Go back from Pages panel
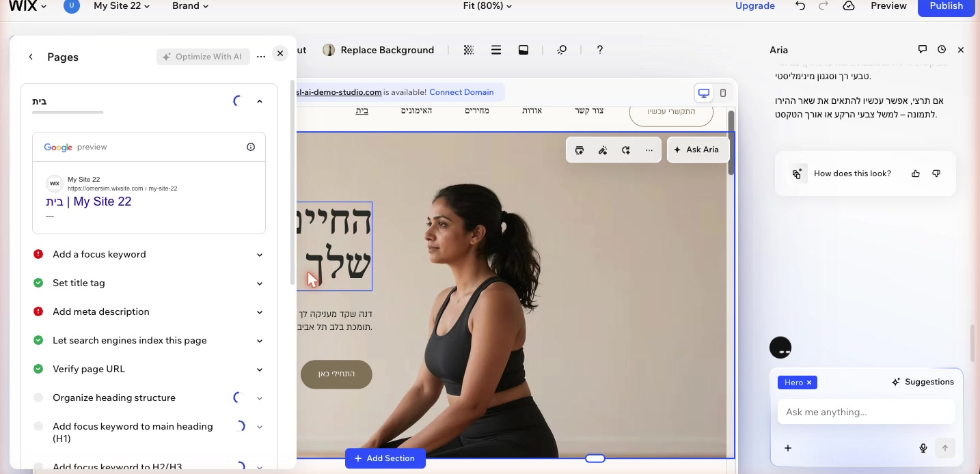The width and height of the screenshot is (980, 474). click(31, 57)
